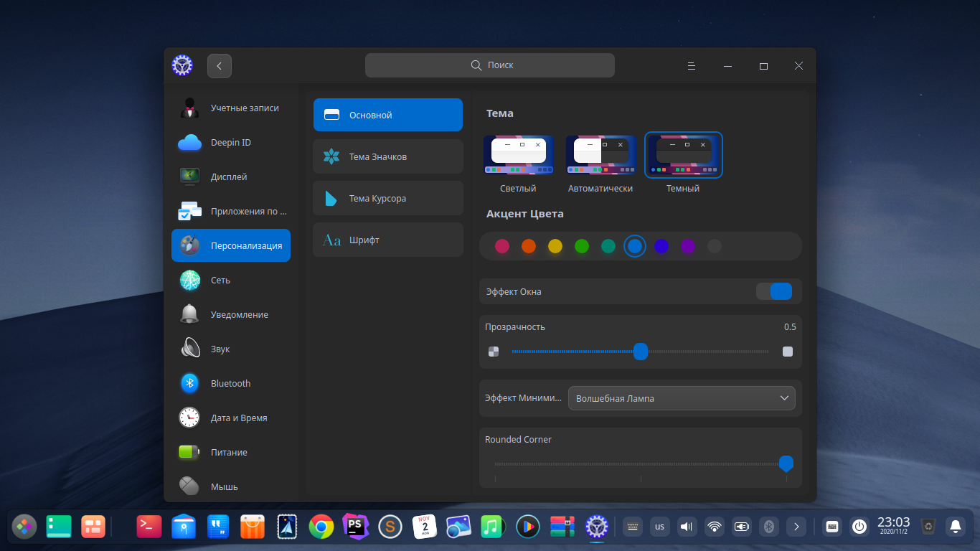Open Sublime Text from the dock
The width and height of the screenshot is (980, 551).
click(390, 527)
